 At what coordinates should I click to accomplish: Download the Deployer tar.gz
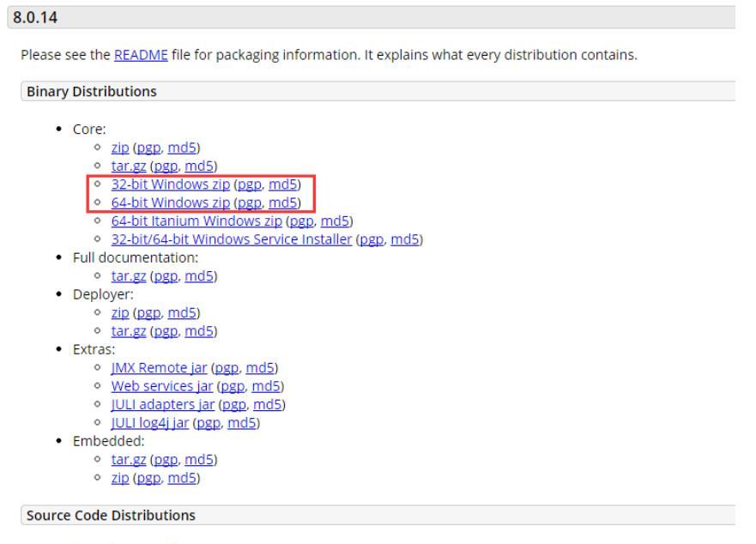pos(129,331)
